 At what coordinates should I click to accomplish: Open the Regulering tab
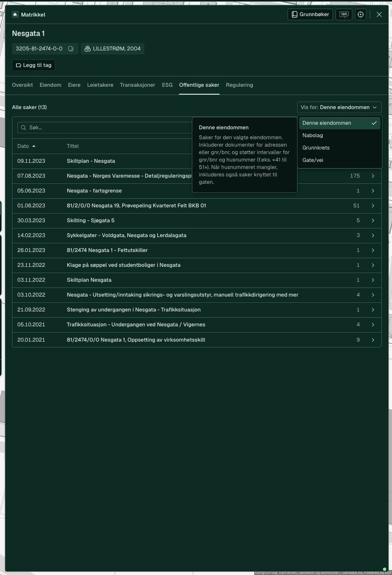(239, 85)
